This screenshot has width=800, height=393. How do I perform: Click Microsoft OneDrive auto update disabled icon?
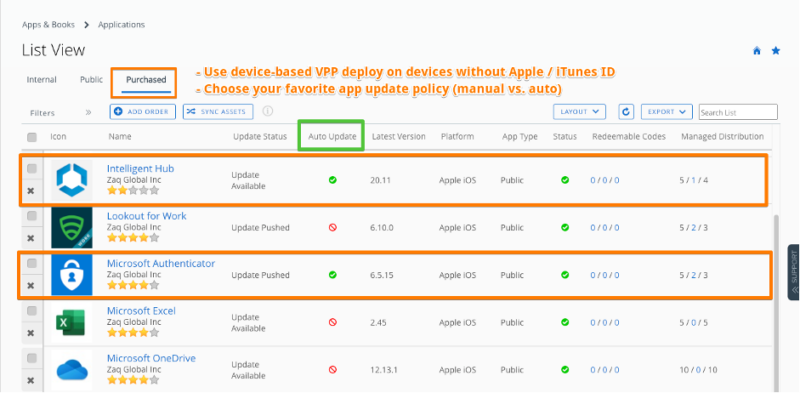tap(333, 370)
